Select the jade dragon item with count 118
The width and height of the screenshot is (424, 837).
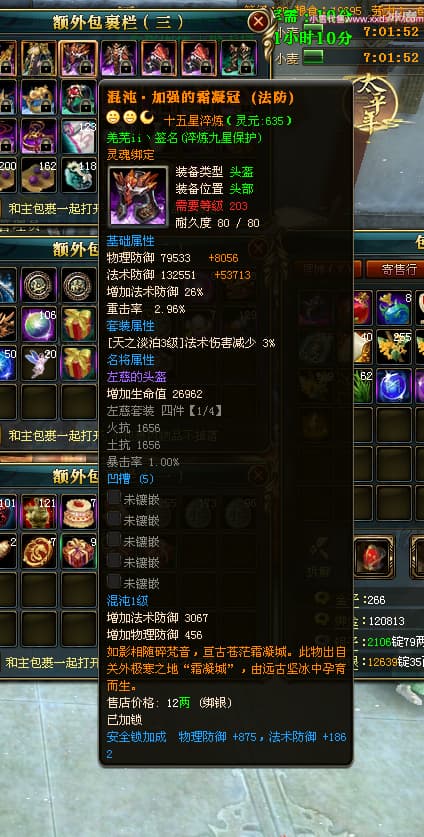[78, 175]
